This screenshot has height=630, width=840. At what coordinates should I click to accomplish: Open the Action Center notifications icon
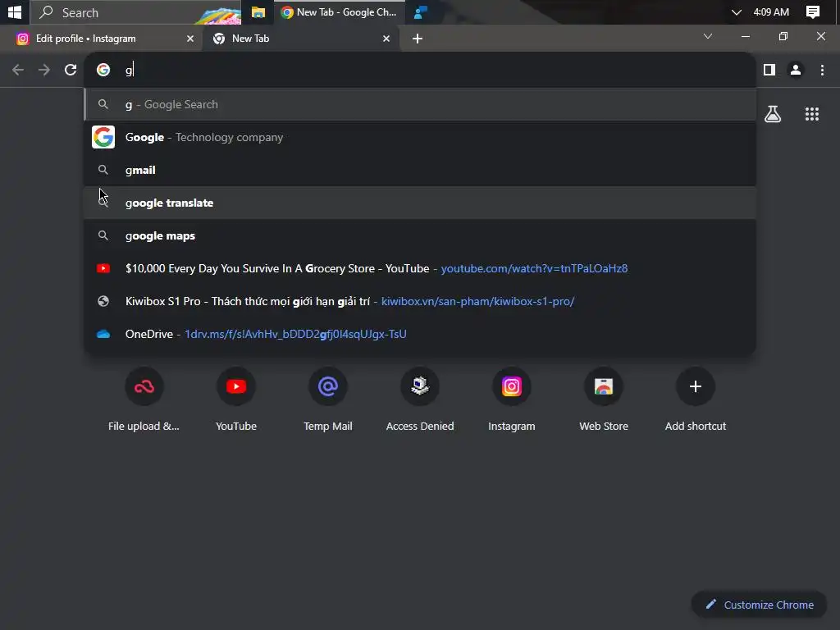pyautogui.click(x=813, y=12)
